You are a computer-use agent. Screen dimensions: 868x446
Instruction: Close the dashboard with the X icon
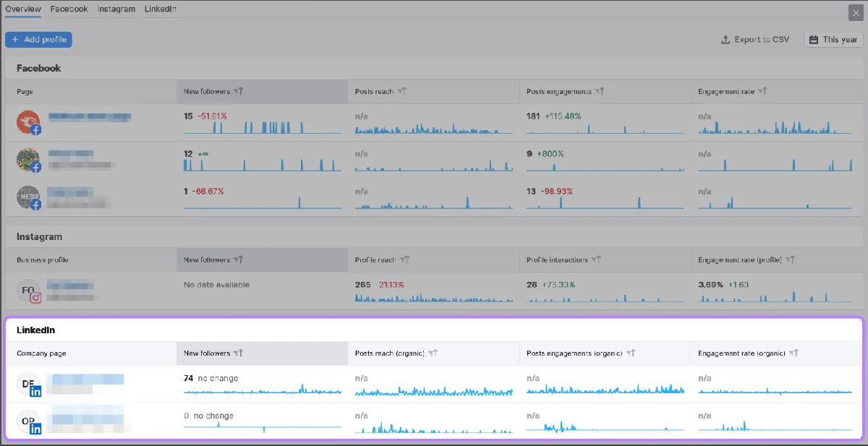[855, 12]
